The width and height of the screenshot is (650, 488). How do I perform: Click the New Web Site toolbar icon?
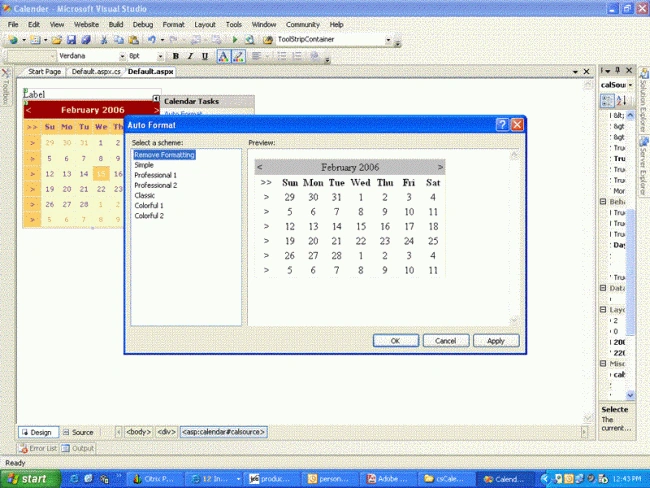[13, 39]
